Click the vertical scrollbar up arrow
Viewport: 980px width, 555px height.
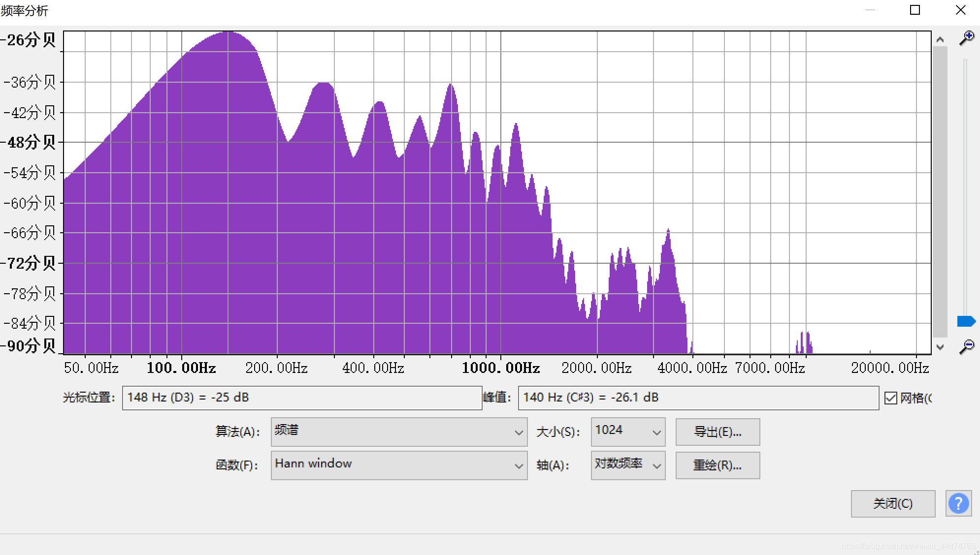pos(940,39)
